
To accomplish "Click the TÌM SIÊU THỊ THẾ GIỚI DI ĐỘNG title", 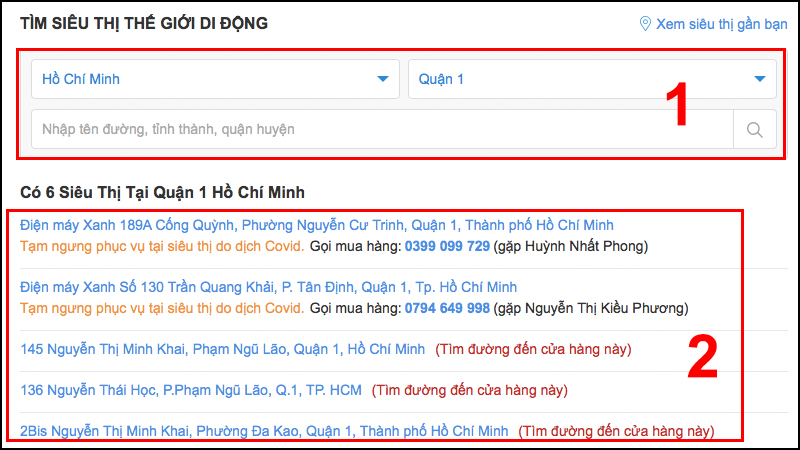I will pyautogui.click(x=144, y=23).
